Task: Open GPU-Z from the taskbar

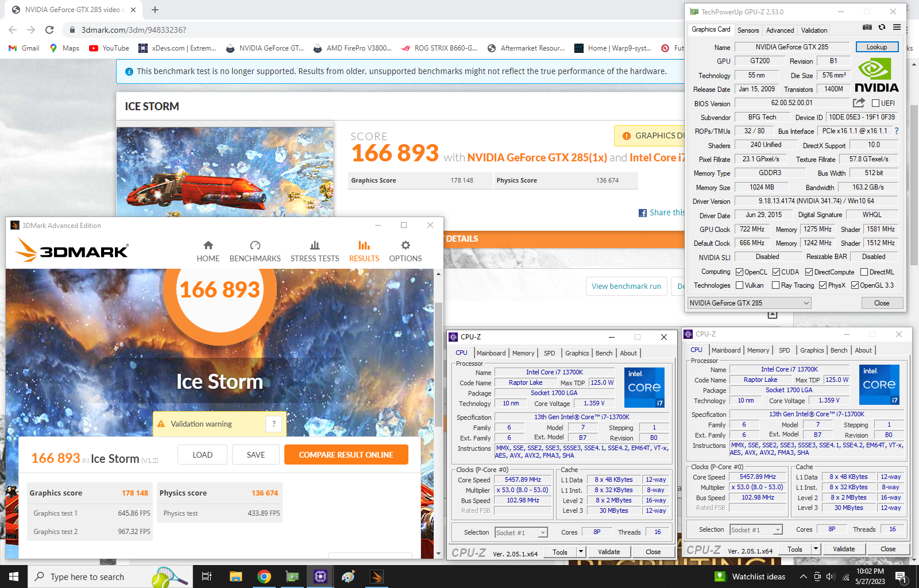Action: (292, 577)
